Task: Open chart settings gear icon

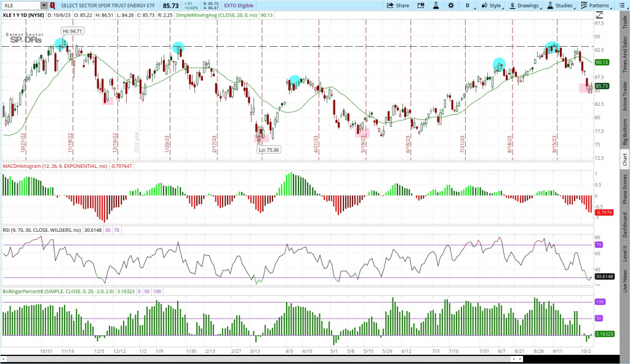Action: (451, 6)
